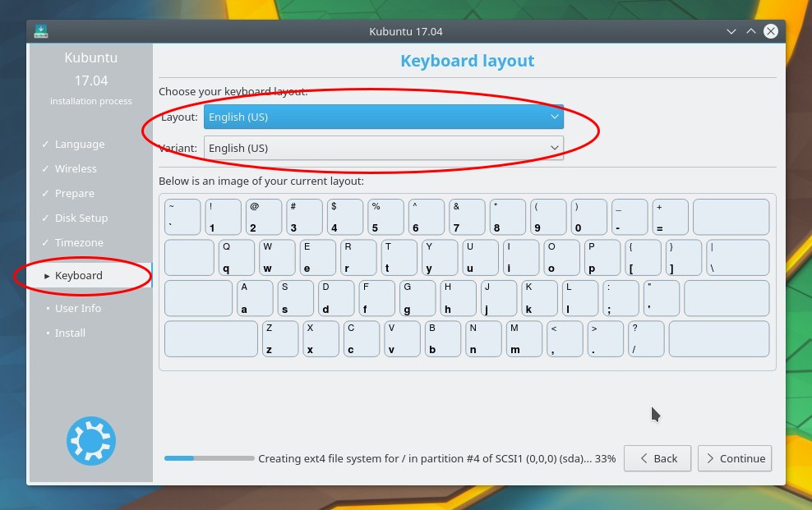Click 'Below is an image of your current layout:'
Image resolution: width=812 pixels, height=510 pixels.
(x=261, y=181)
